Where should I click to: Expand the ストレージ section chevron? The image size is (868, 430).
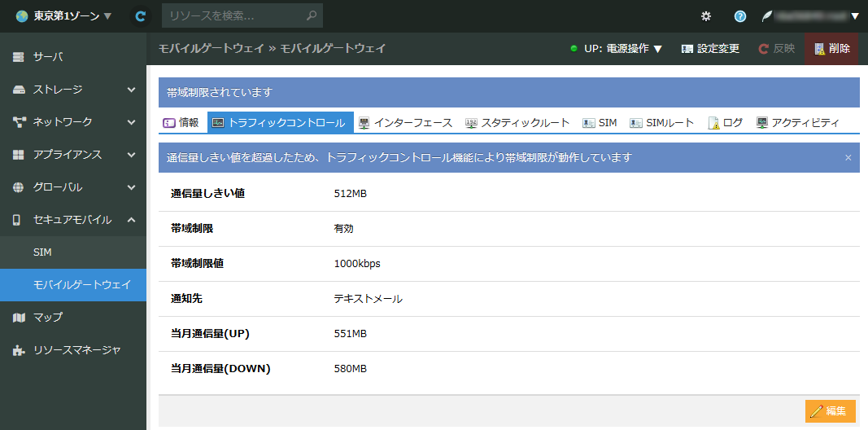[x=131, y=90]
